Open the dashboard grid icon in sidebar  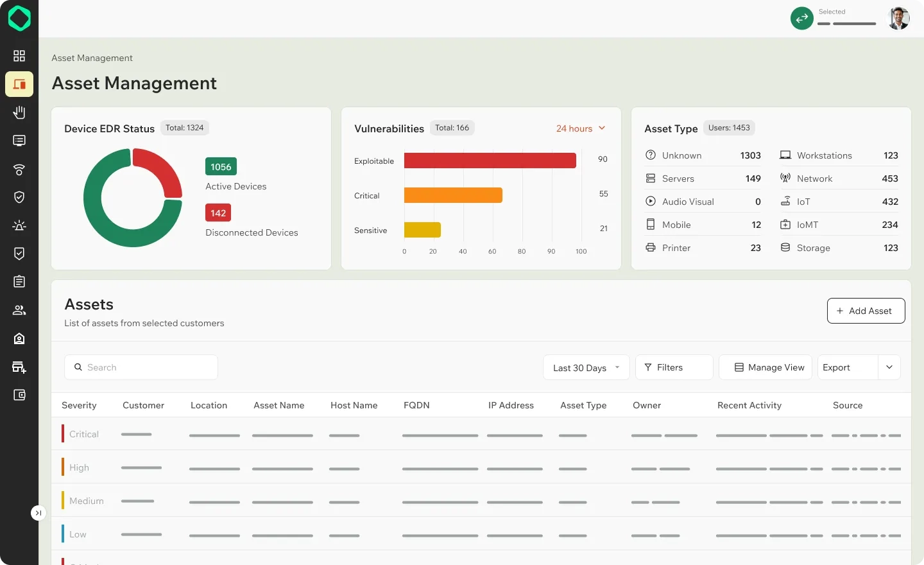tap(19, 56)
